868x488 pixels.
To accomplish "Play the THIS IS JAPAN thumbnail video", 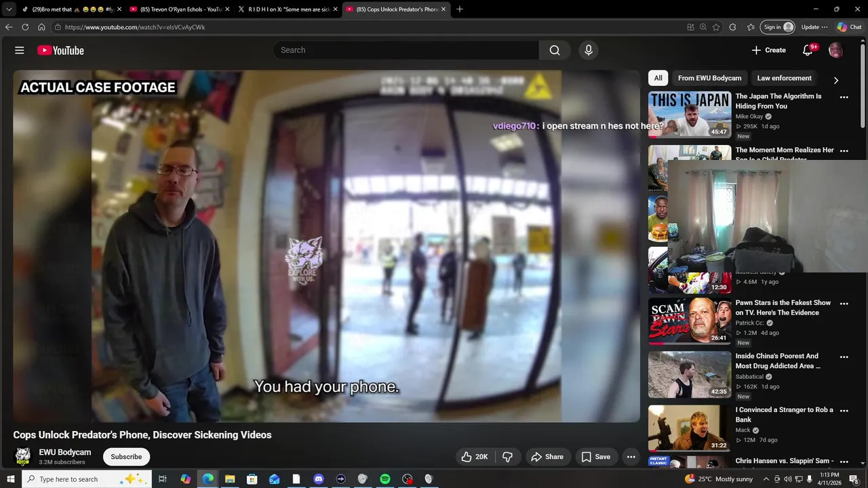I will (690, 115).
